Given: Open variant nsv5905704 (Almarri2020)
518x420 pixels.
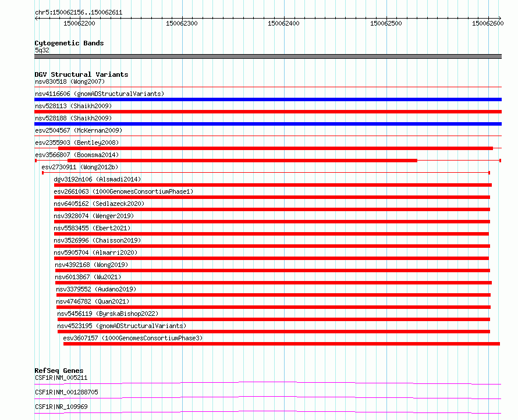Looking at the screenshot, I should click(x=95, y=252).
